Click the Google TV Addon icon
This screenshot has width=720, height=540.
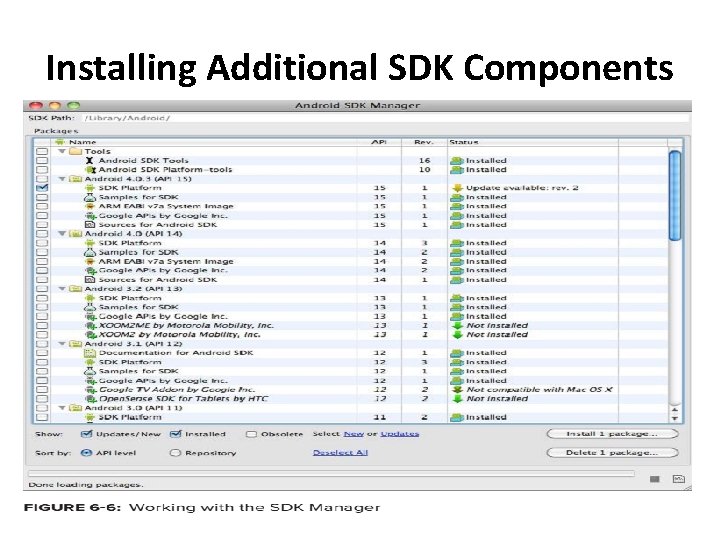point(90,390)
